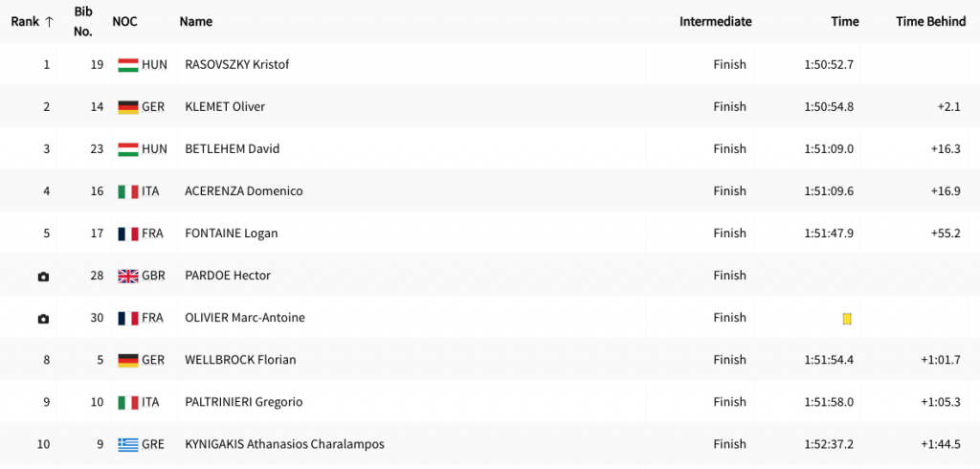The height and width of the screenshot is (469, 980).
Task: Click the Time Behind column header
Action: (x=930, y=21)
